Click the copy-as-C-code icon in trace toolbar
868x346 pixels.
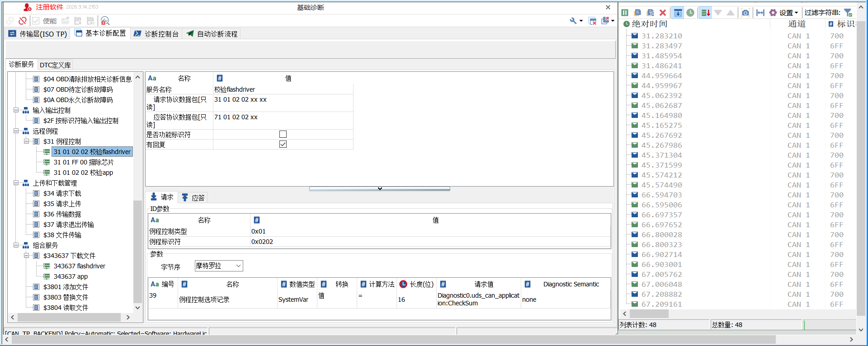[x=650, y=13]
